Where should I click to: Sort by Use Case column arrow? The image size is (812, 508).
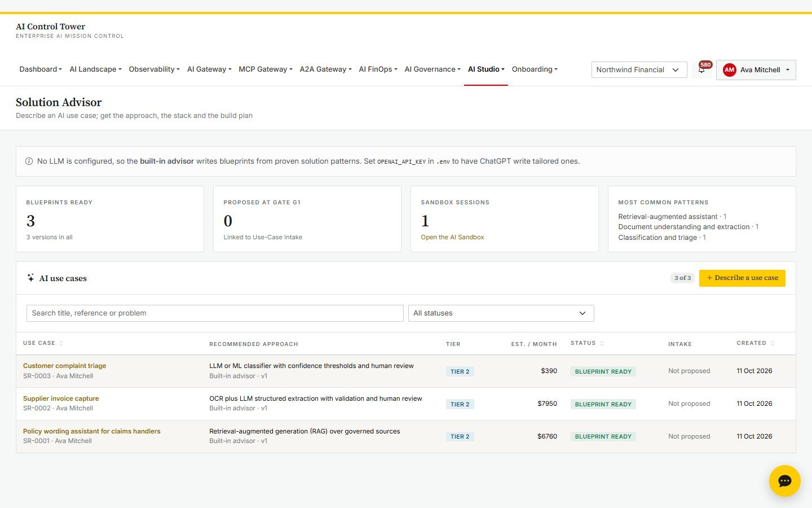pos(61,343)
